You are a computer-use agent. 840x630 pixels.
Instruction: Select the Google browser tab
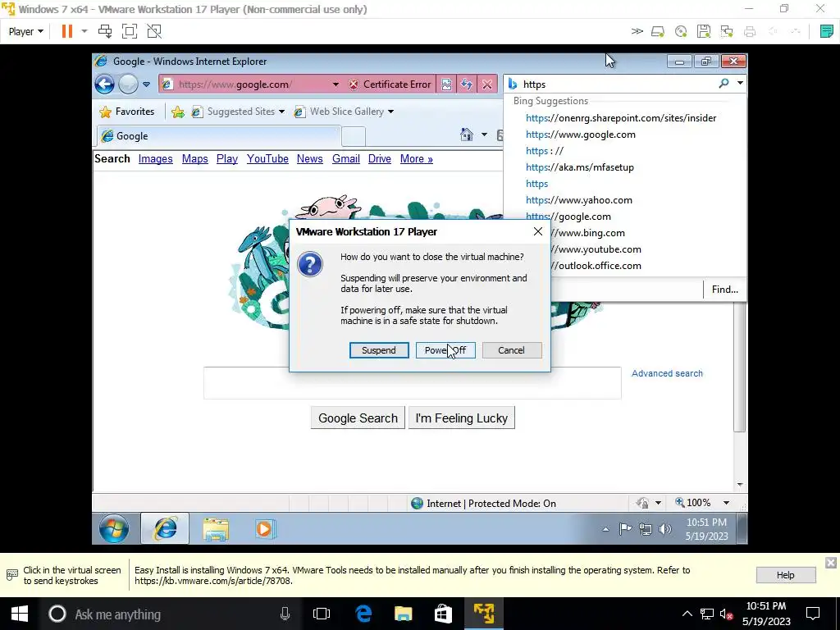click(218, 136)
